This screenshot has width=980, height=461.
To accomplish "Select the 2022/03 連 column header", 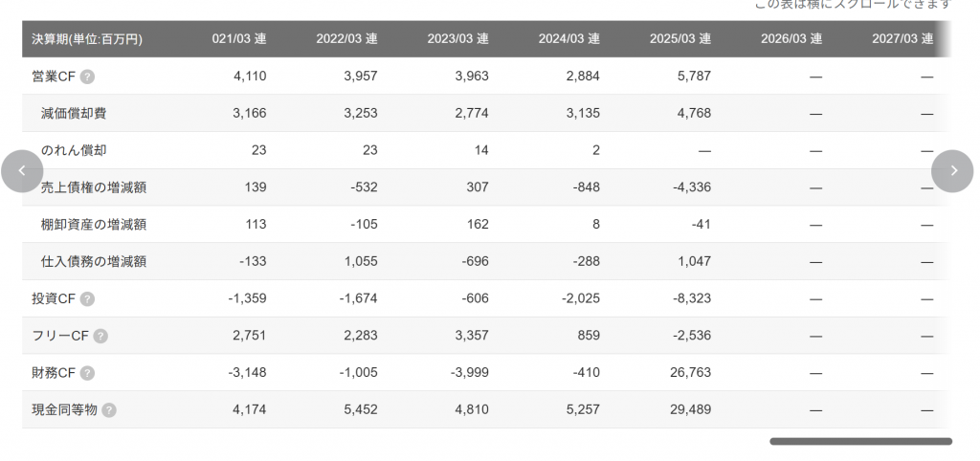I will point(346,39).
